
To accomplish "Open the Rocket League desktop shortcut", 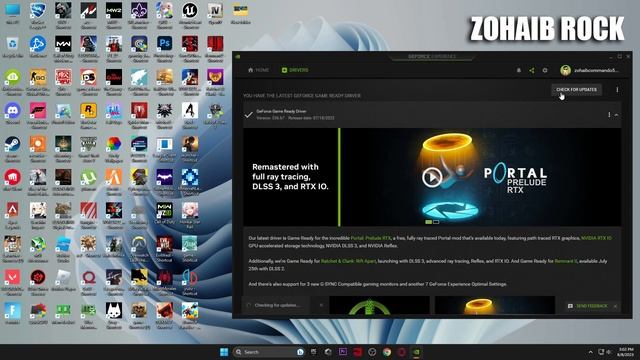I will click(x=38, y=15).
